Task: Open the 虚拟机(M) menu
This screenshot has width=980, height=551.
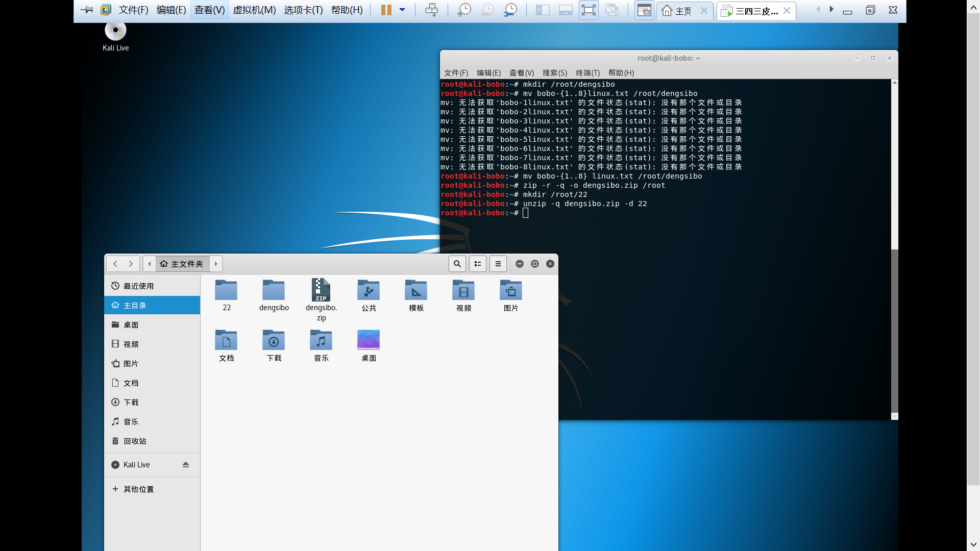Action: pos(254,10)
